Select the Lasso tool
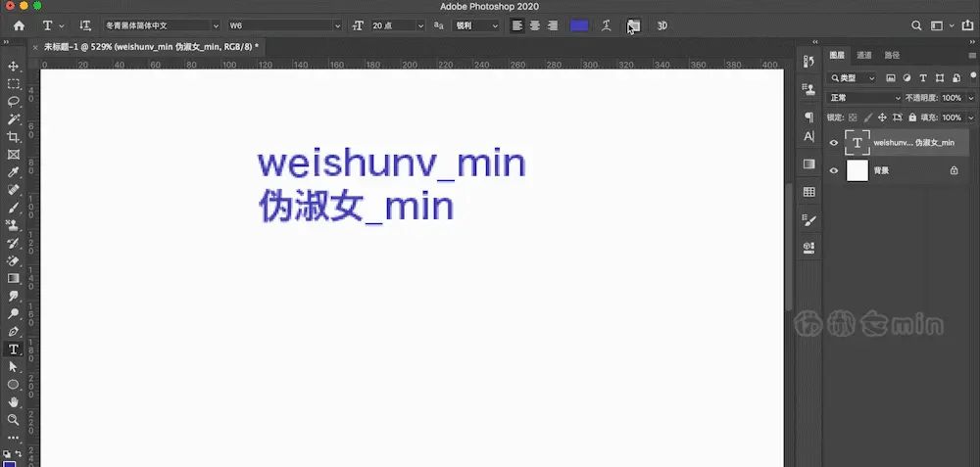The height and width of the screenshot is (467, 980). pos(13,101)
